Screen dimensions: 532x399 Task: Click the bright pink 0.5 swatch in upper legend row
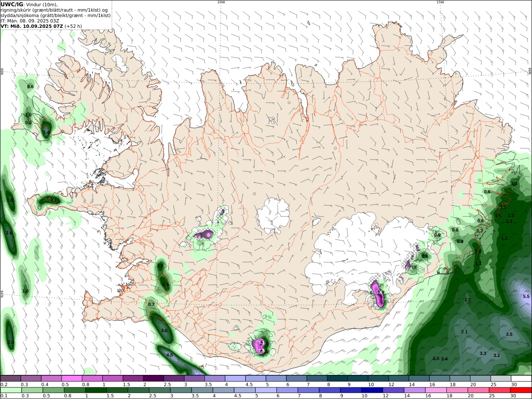pyautogui.click(x=71, y=378)
